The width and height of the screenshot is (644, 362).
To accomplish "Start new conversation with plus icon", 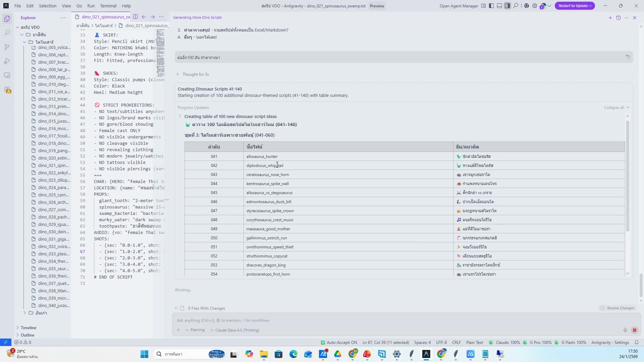I will pyautogui.click(x=610, y=18).
